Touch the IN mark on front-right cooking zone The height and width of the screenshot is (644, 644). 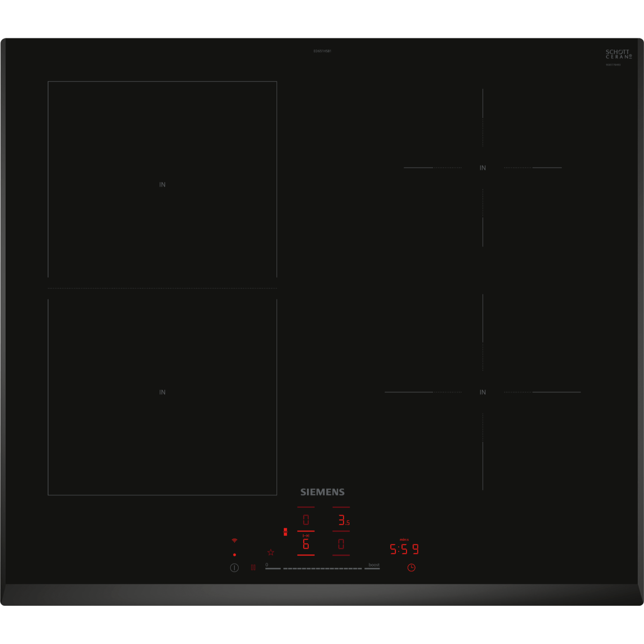[x=483, y=392]
